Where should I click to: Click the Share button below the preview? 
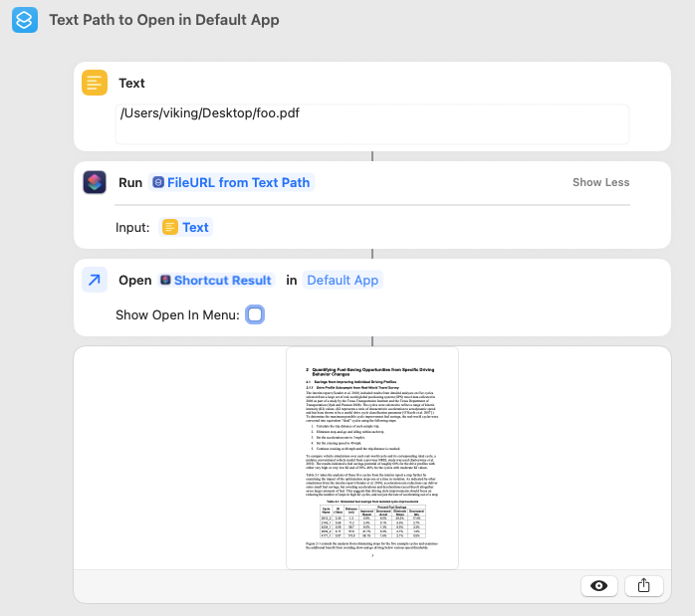(643, 585)
